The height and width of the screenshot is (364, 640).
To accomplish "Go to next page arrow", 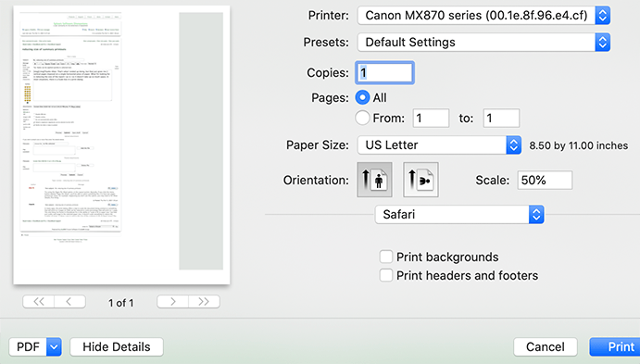I will (172, 302).
